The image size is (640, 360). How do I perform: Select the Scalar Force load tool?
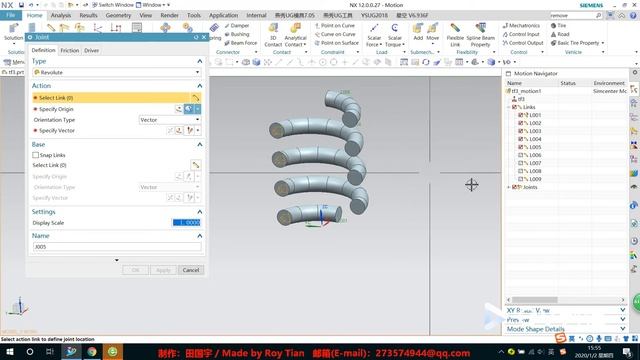[374, 35]
